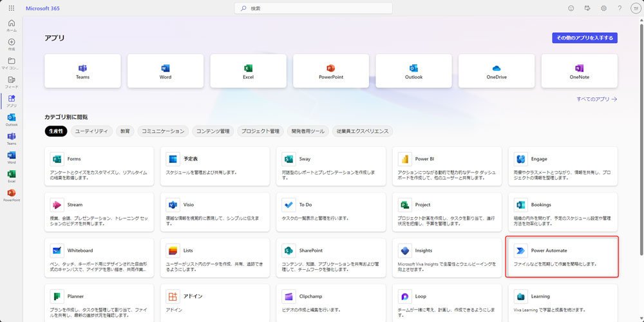Select the 生産性 category filter
644x322 pixels.
pos(56,131)
